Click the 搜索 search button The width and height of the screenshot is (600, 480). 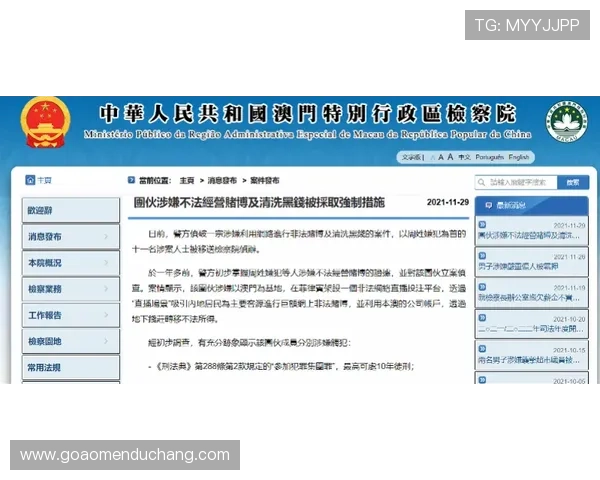pos(573,183)
